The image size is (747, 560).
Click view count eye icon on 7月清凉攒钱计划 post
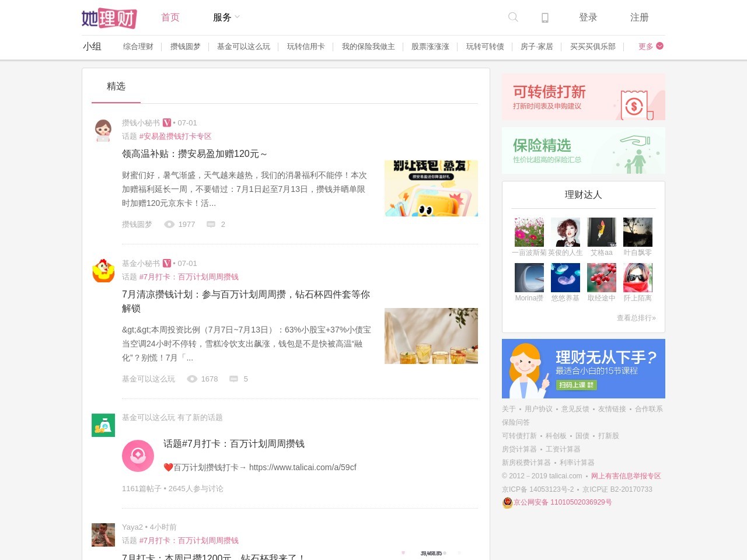point(192,379)
